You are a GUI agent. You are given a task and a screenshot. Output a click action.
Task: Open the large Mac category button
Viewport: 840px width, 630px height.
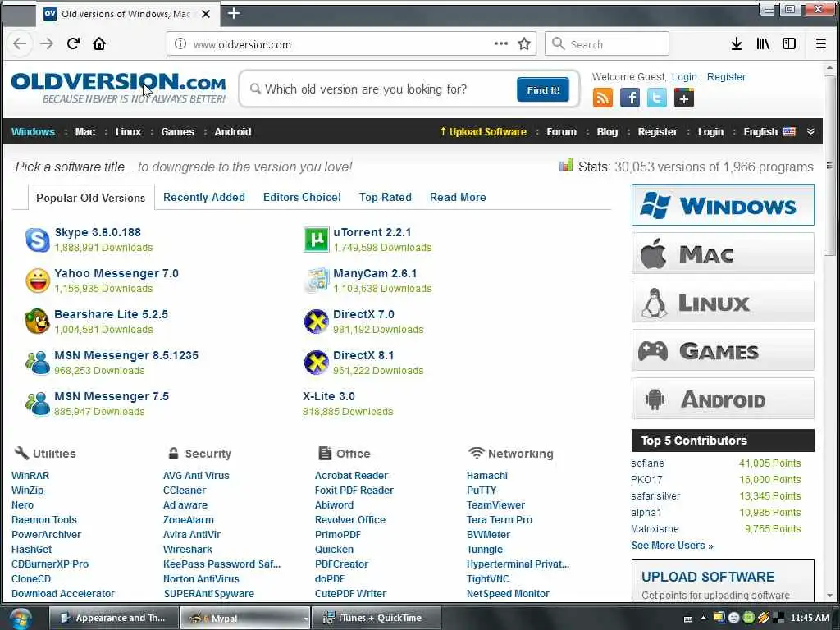(723, 253)
